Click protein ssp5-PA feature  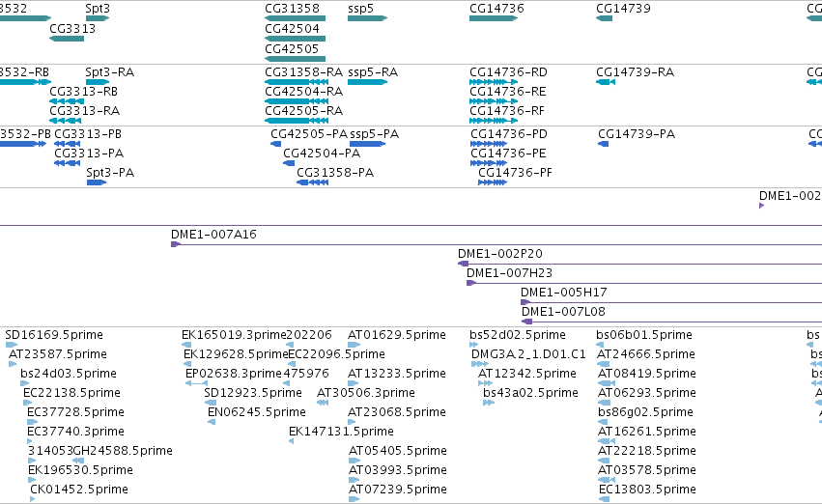[x=367, y=144]
